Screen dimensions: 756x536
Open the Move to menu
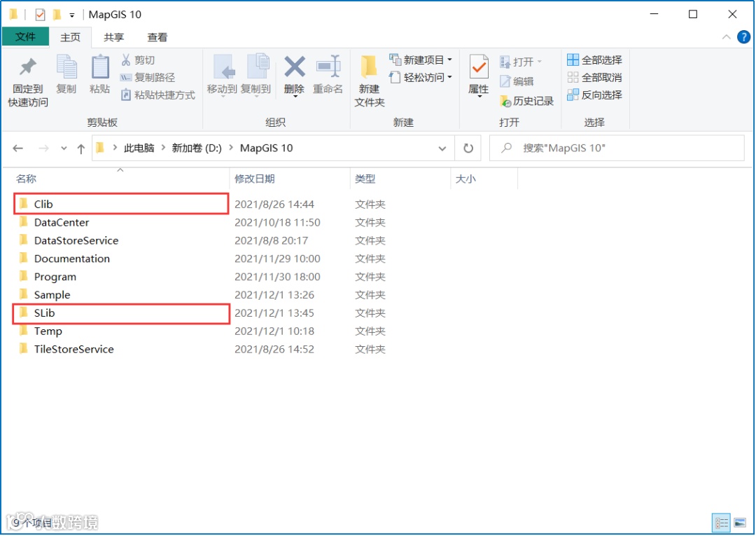click(x=222, y=76)
